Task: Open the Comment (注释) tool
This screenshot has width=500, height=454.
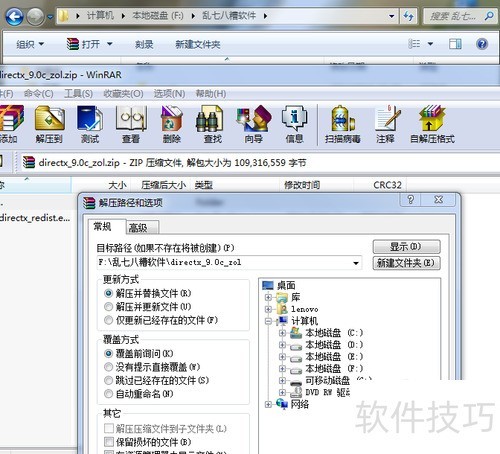Action: (x=386, y=124)
